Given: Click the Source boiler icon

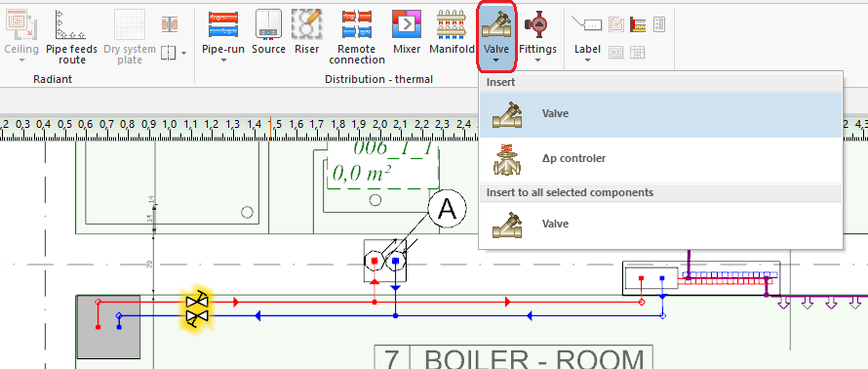Looking at the screenshot, I should coord(268,24).
